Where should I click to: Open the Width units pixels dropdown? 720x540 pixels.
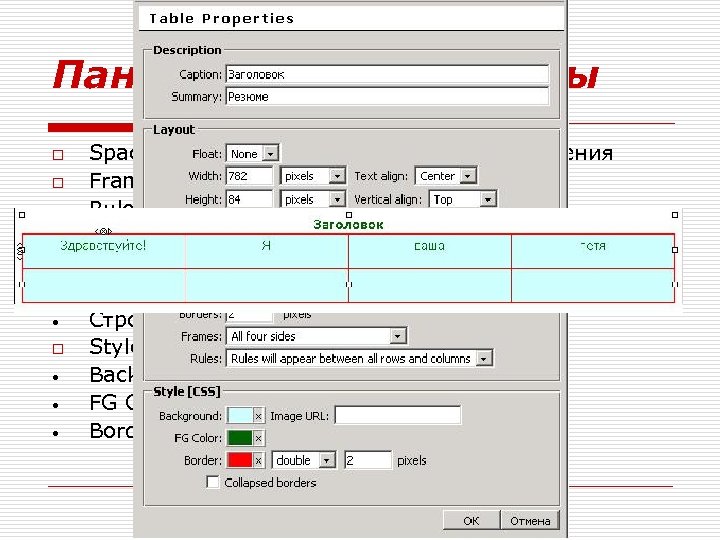tap(313, 176)
